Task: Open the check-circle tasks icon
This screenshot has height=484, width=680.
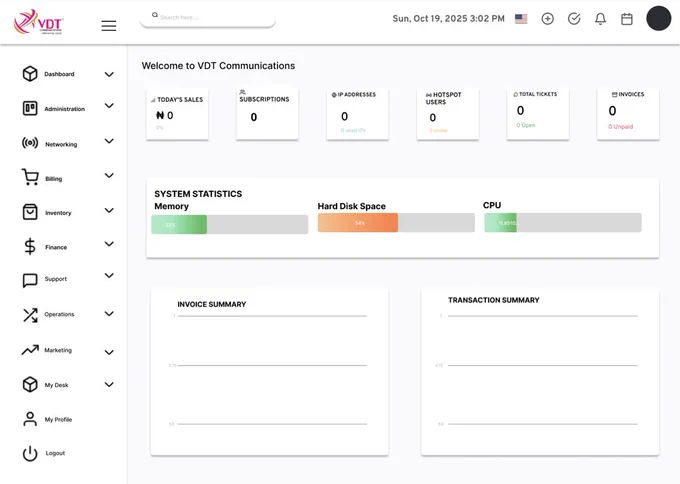Action: click(574, 19)
